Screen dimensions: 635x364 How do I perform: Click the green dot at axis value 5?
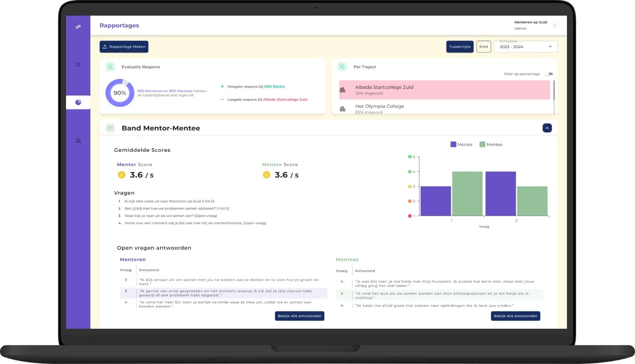click(410, 157)
